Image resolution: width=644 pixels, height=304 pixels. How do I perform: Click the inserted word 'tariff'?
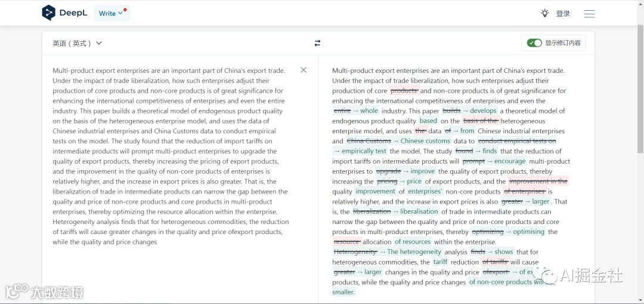click(440, 262)
